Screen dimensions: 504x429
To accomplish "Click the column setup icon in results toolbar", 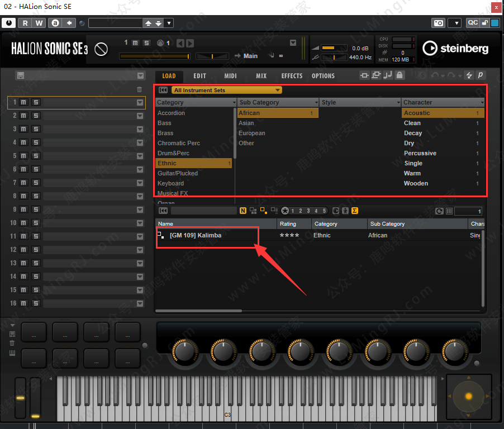I will click(449, 211).
